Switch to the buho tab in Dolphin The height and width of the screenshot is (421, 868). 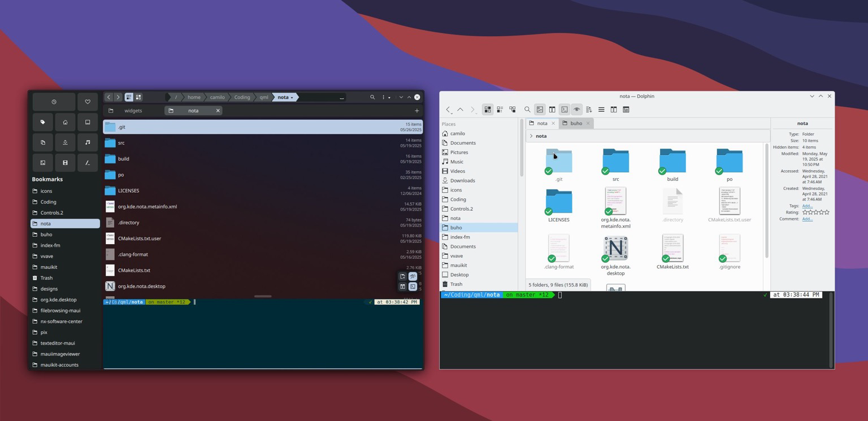tap(576, 123)
